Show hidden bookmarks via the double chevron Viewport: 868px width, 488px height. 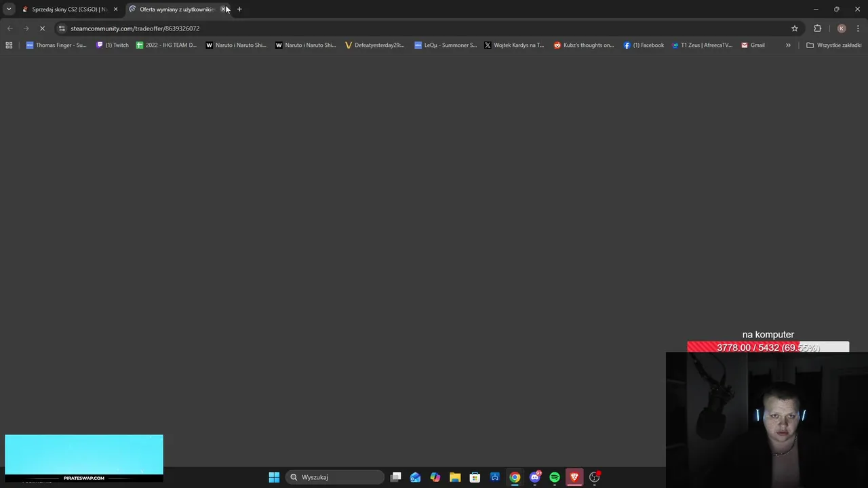pyautogui.click(x=788, y=45)
